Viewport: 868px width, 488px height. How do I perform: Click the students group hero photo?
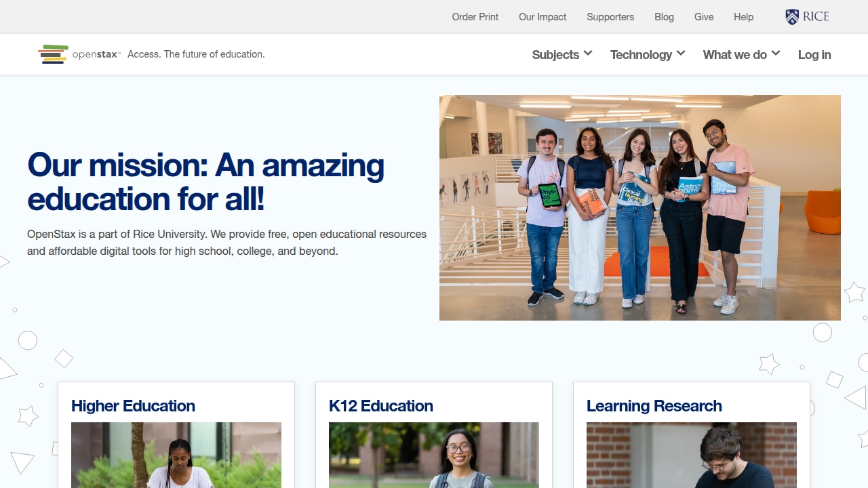(640, 207)
